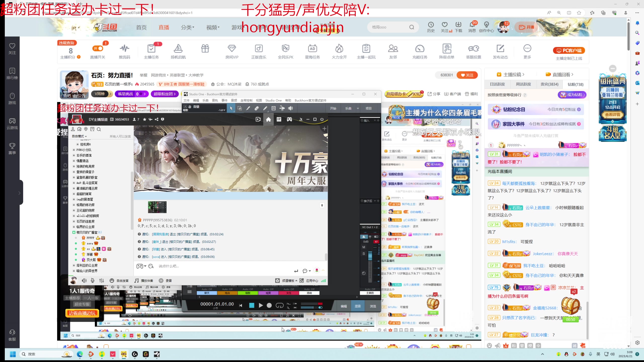Toggle the microphone in voice chat bottom bar
Screen dimensions: 644x362
tap(93, 281)
